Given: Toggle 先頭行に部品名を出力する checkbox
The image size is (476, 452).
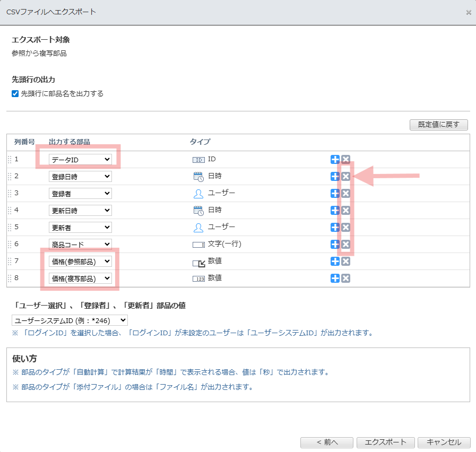Looking at the screenshot, I should pyautogui.click(x=15, y=93).
